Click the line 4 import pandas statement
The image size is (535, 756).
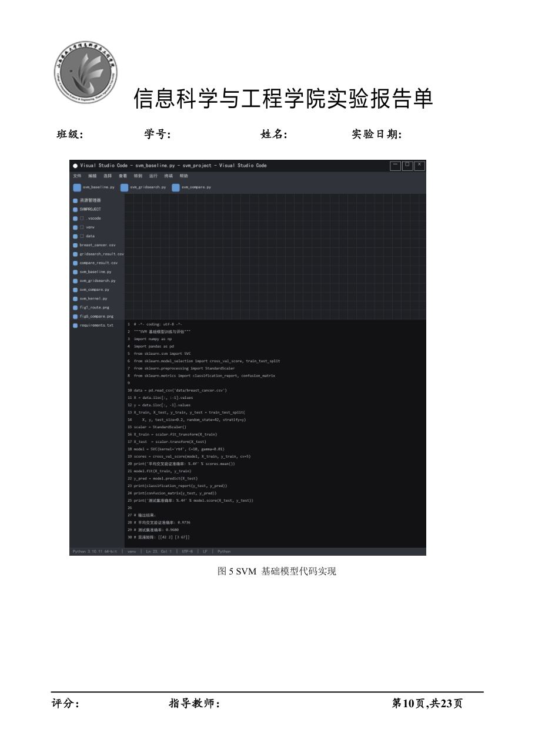(153, 347)
